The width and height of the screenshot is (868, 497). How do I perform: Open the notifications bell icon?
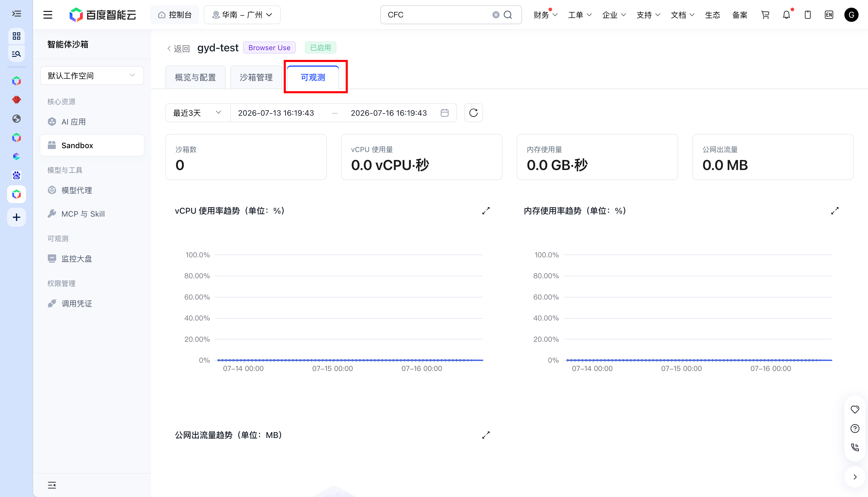click(787, 15)
